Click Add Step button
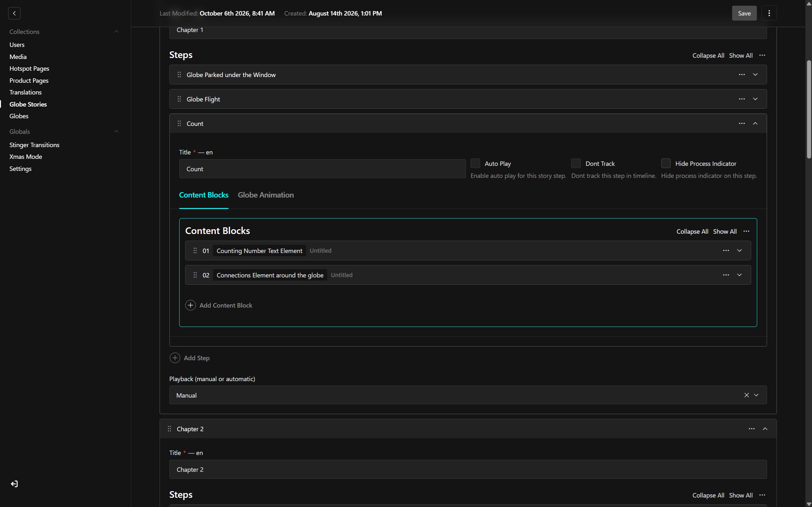 (189, 358)
